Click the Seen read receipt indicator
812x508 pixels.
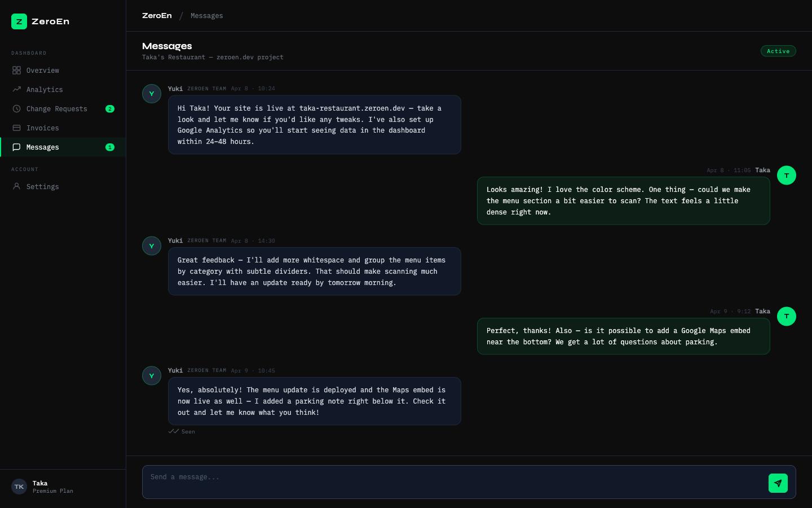pos(182,431)
